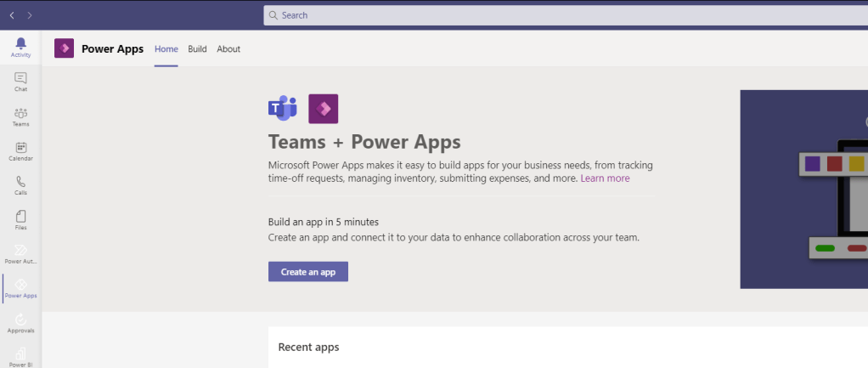Screen dimensions: 868x368
Task: Open the About tab
Action: tap(228, 49)
